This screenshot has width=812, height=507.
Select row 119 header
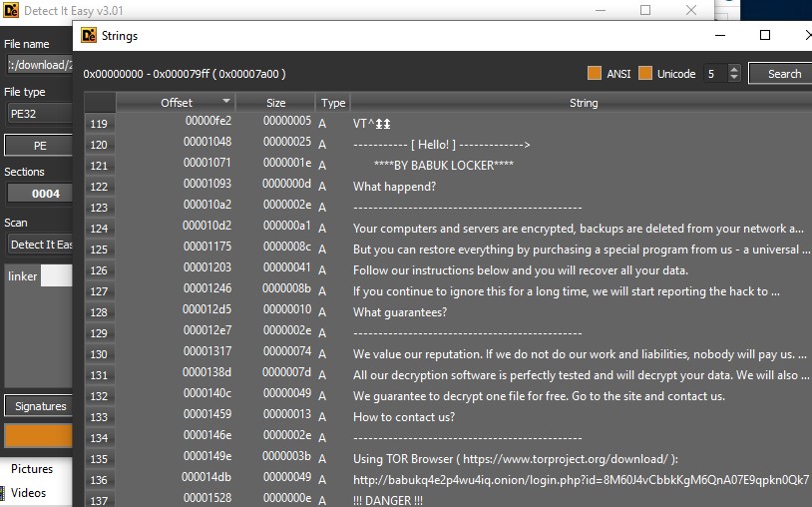pyautogui.click(x=100, y=124)
